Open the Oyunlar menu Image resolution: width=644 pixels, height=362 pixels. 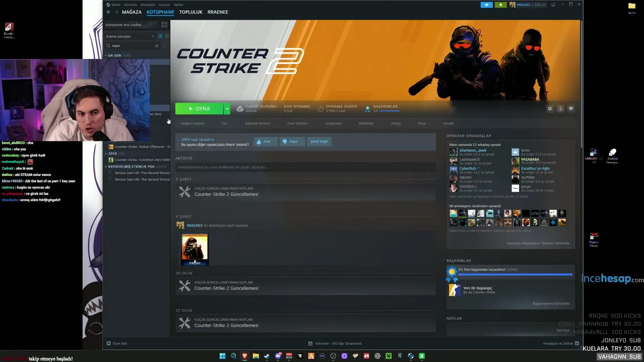pos(165,5)
